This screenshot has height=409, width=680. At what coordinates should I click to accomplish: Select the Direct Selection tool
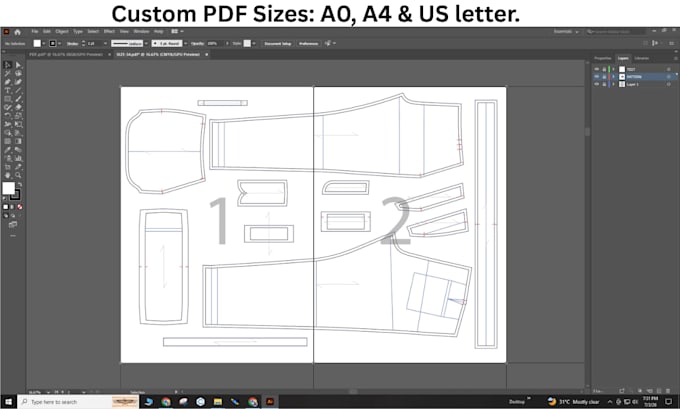pos(18,65)
